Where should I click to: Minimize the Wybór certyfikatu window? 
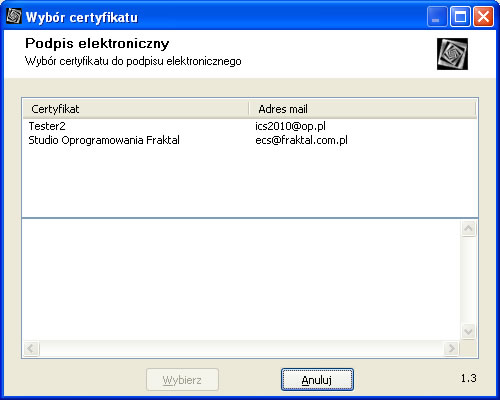click(x=437, y=17)
